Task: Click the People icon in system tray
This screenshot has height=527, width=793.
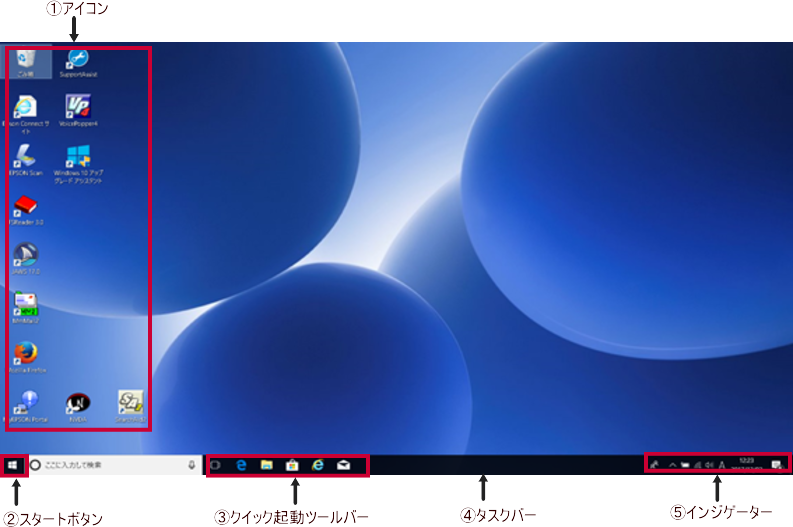Action: [654, 464]
